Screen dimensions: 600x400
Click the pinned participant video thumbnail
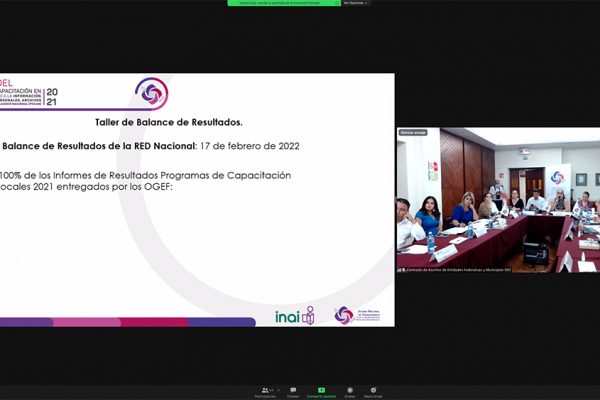tap(498, 200)
